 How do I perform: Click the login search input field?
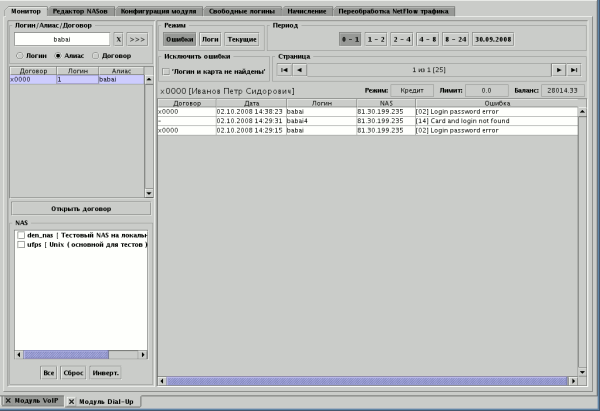point(61,38)
